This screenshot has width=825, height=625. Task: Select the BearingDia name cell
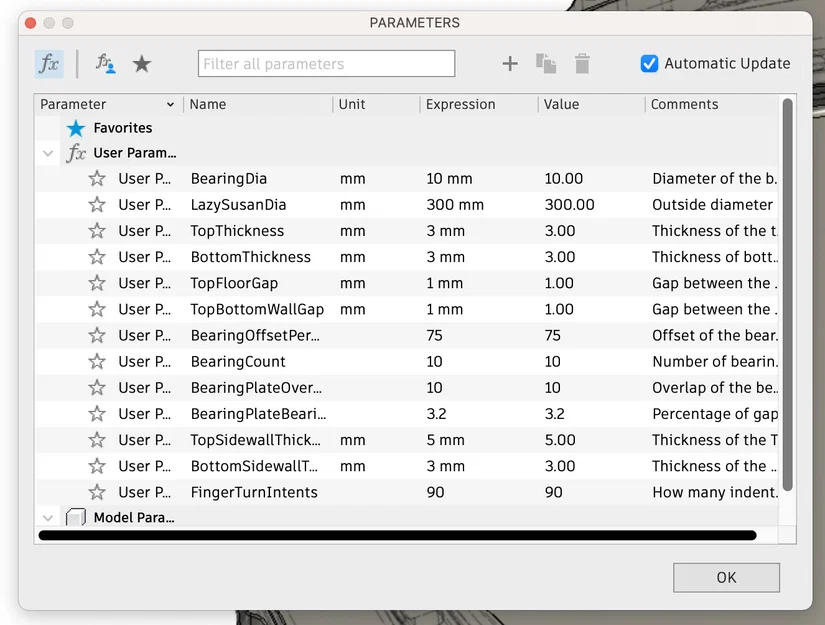tap(229, 179)
